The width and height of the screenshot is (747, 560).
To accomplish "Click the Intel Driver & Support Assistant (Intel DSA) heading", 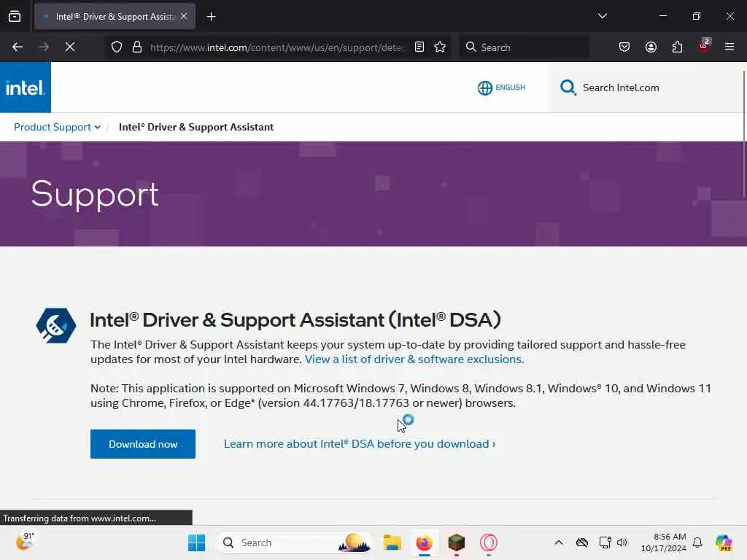I will tap(295, 320).
